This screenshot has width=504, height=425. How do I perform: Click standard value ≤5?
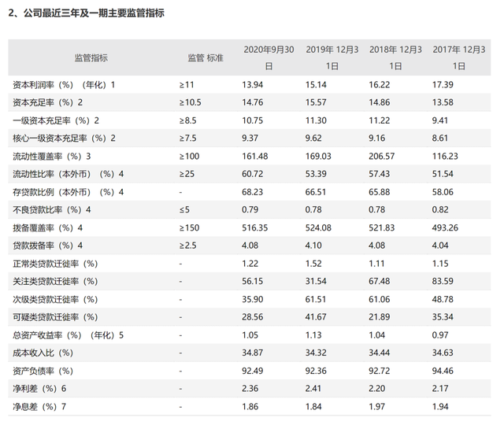click(184, 210)
